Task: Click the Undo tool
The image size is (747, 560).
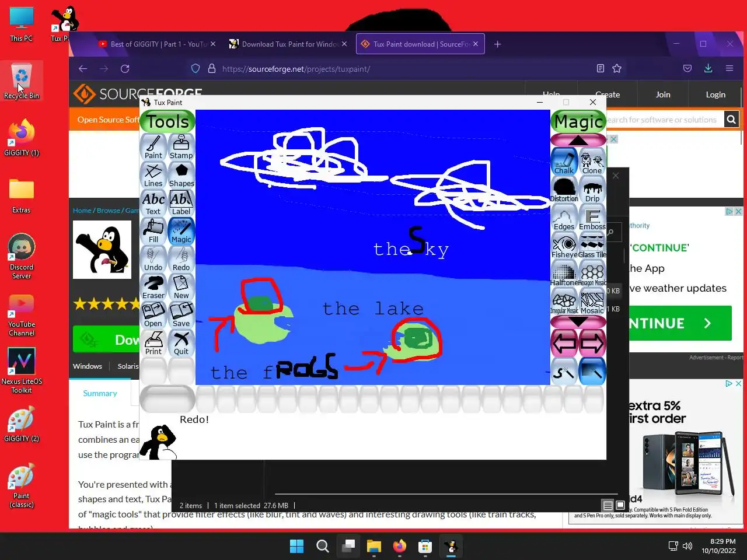Action: (x=153, y=259)
